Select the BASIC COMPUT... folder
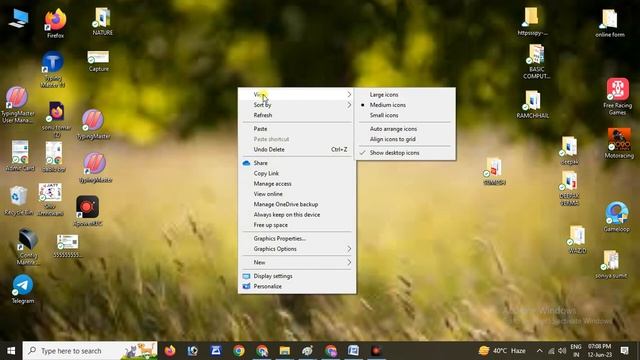Image resolution: width=640 pixels, height=360 pixels. click(536, 61)
